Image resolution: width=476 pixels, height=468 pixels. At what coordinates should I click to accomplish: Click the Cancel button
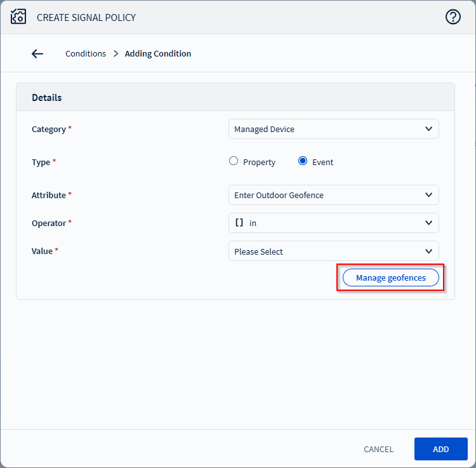(378, 449)
